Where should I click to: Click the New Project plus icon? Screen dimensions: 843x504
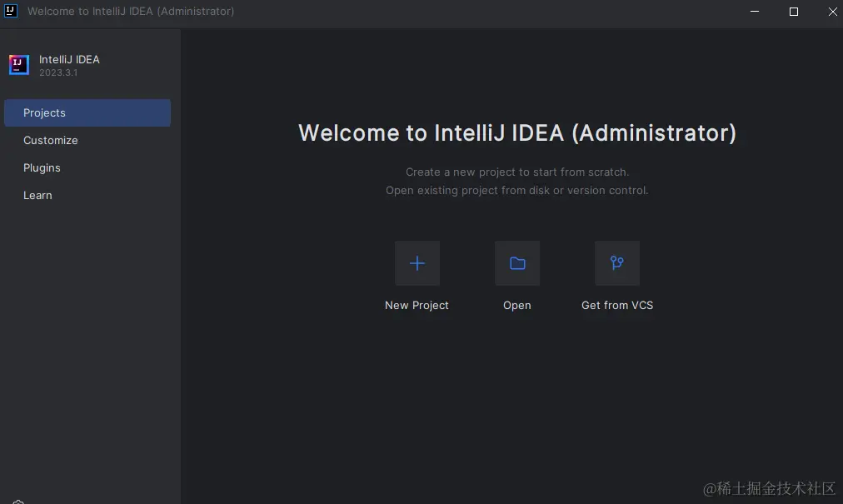(x=417, y=263)
